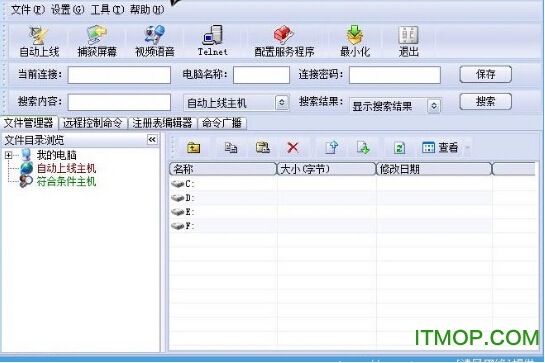The image size is (545, 363).
Task: Launch the Telnet tool
Action: 212,41
